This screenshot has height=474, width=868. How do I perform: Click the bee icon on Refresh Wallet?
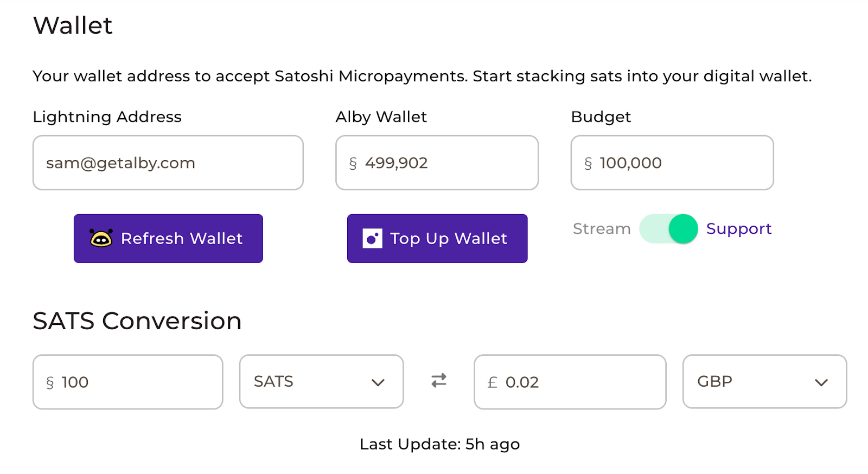[x=101, y=238]
